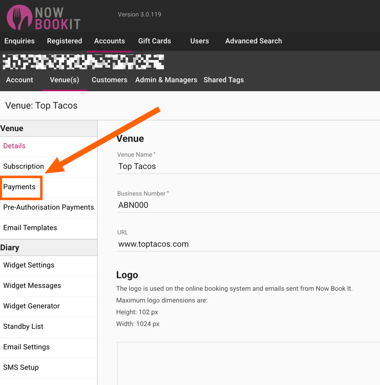Select the Accounts tab

(x=109, y=41)
